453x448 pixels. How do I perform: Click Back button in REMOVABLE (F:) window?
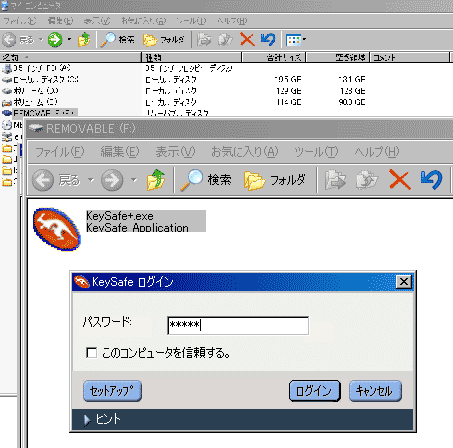[x=56, y=180]
